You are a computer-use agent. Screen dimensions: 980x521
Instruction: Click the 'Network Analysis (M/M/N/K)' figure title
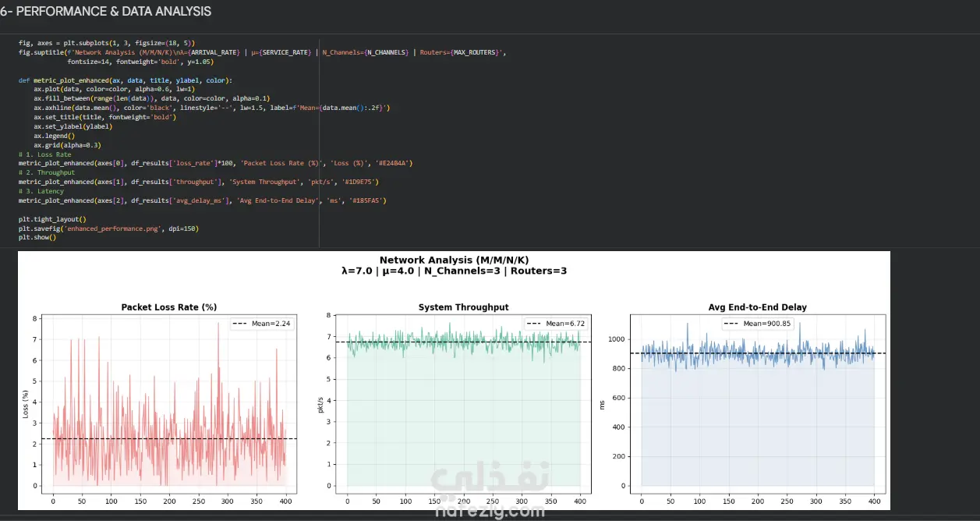454,260
